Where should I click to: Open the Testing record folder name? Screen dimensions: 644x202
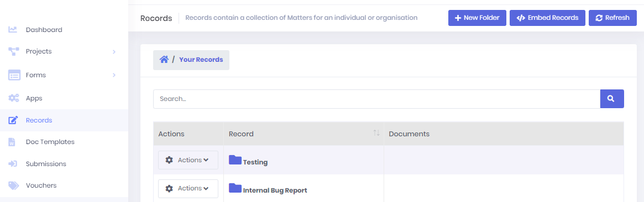(x=255, y=162)
